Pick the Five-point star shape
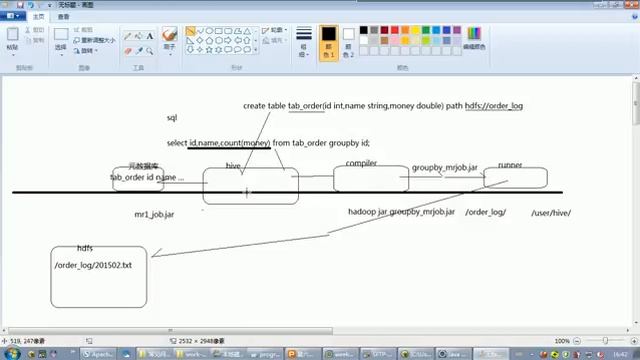 tap(209, 49)
